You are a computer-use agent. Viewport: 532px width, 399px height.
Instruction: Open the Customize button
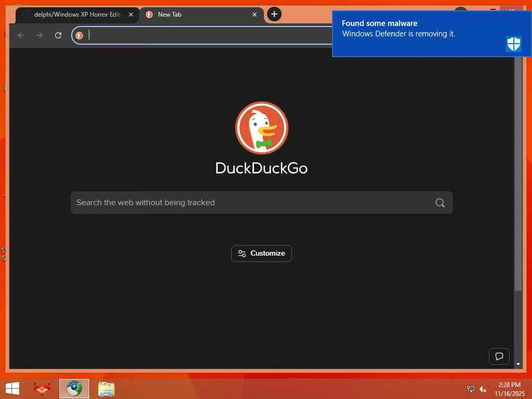coord(261,254)
